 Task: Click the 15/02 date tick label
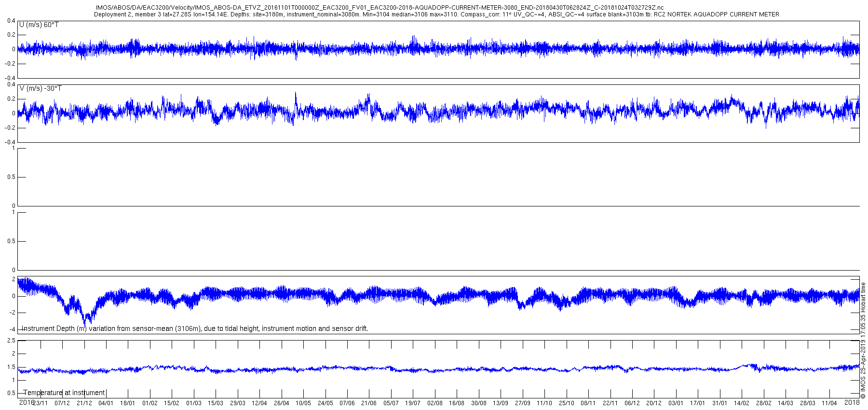pyautogui.click(x=172, y=403)
